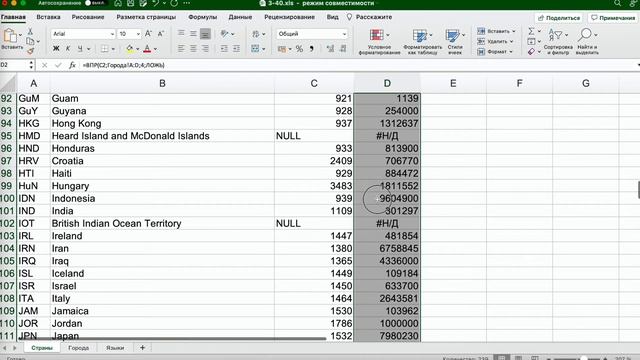Viewport: 640px width, 360px height.
Task: Add a new sheet with plus
Action: coord(142,348)
